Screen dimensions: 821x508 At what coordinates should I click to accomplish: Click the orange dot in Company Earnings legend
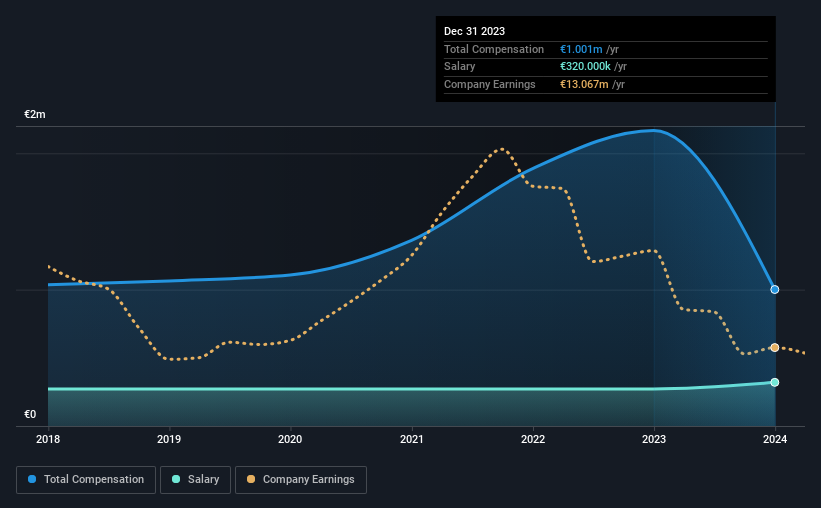[251, 479]
